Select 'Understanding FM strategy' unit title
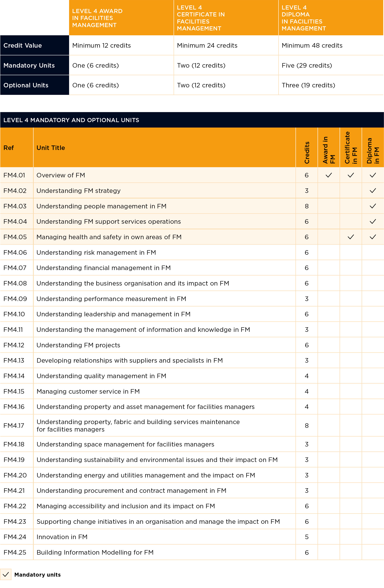The height and width of the screenshot is (588, 384). tap(79, 191)
